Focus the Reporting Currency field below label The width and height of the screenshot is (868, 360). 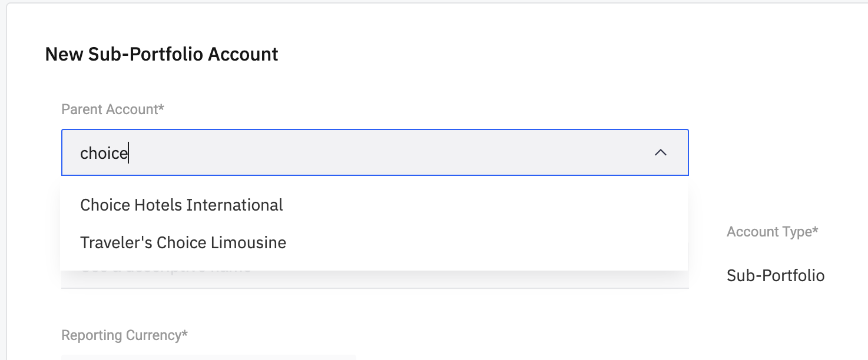[x=208, y=356]
